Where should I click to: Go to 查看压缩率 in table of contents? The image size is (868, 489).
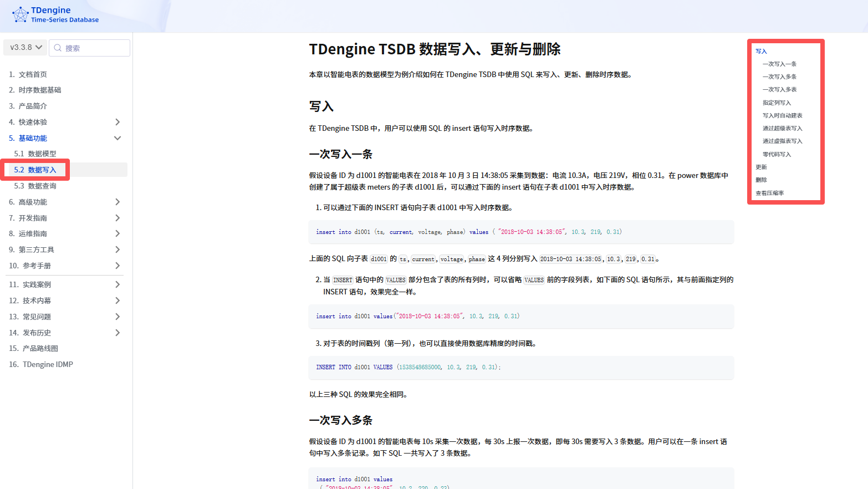click(769, 193)
